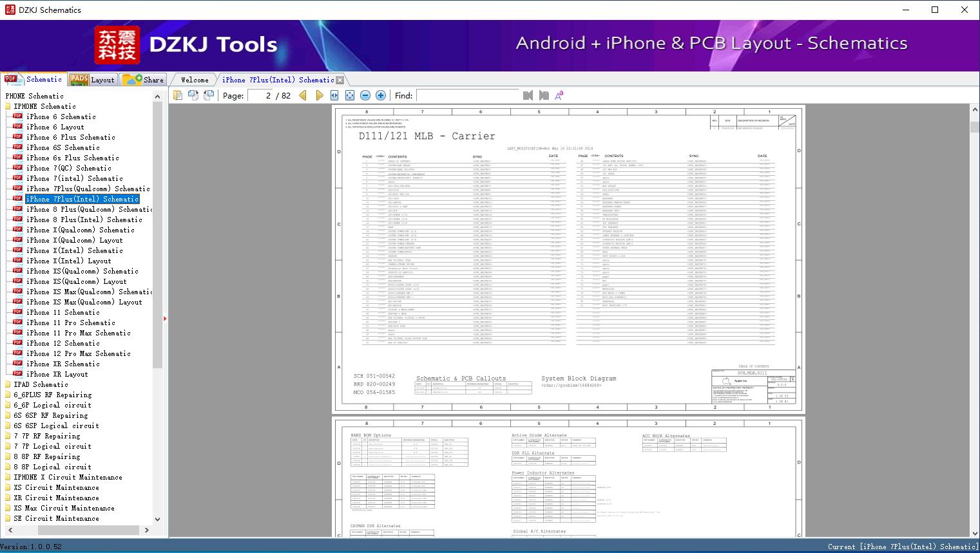This screenshot has height=553, width=980.
Task: Close the iPhone 7Plus(Intel) Schematic tab
Action: 340,80
